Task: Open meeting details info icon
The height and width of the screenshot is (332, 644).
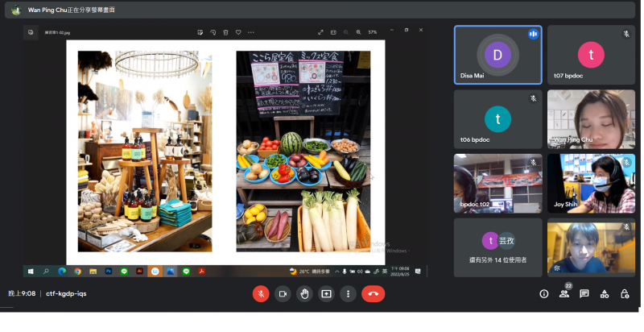Action: click(543, 294)
